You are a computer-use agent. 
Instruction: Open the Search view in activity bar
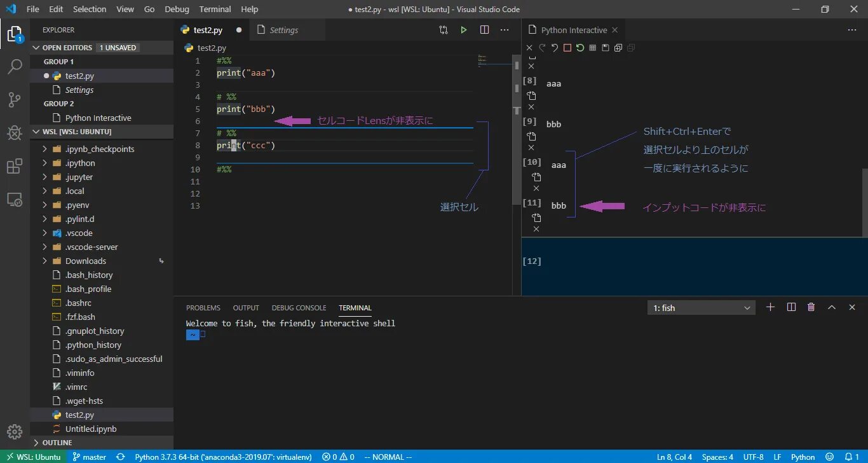tap(15, 66)
